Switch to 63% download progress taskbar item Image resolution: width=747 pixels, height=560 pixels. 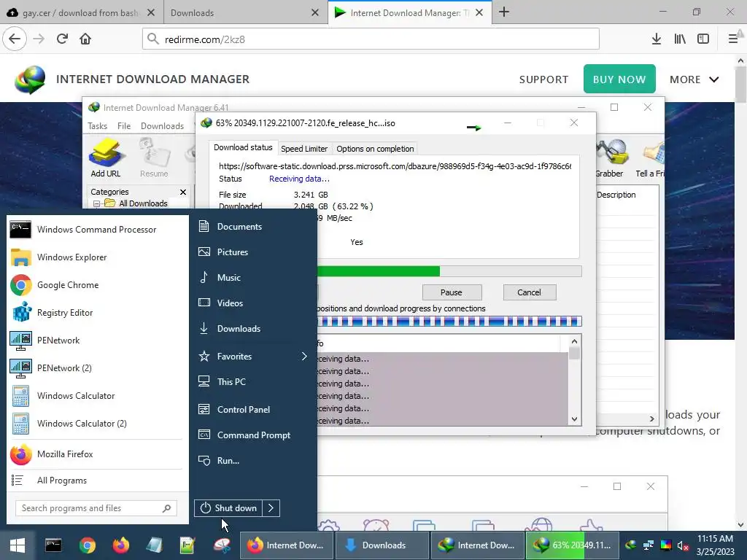(572, 545)
